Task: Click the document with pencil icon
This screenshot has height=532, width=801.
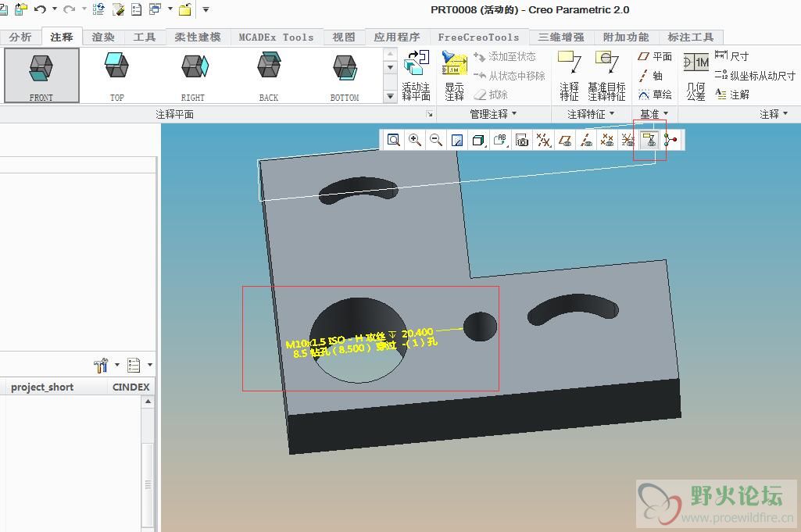Action: tap(119, 9)
